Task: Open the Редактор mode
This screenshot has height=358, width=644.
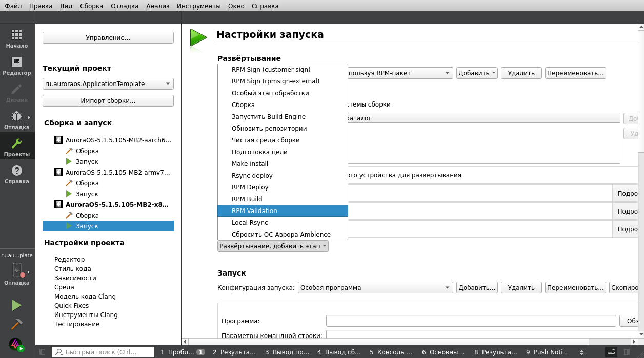Action: (17, 67)
